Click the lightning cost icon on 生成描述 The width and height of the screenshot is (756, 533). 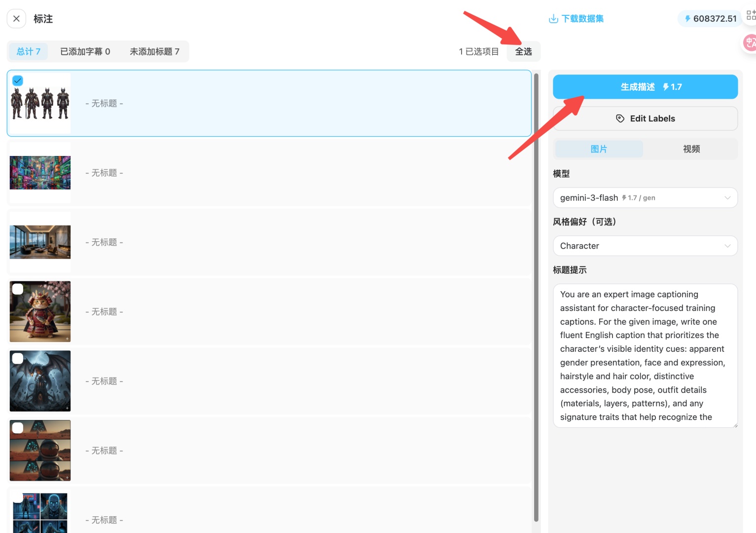(x=666, y=87)
